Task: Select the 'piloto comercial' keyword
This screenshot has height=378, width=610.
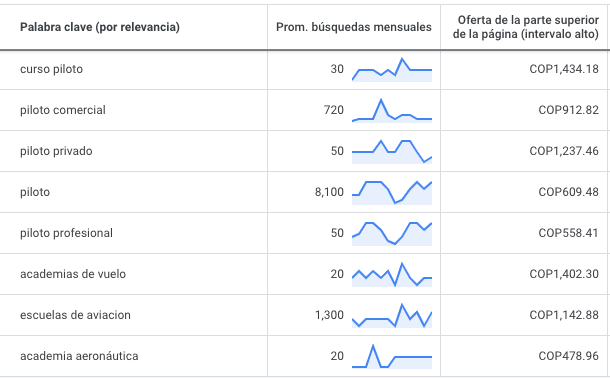Action: 63,110
